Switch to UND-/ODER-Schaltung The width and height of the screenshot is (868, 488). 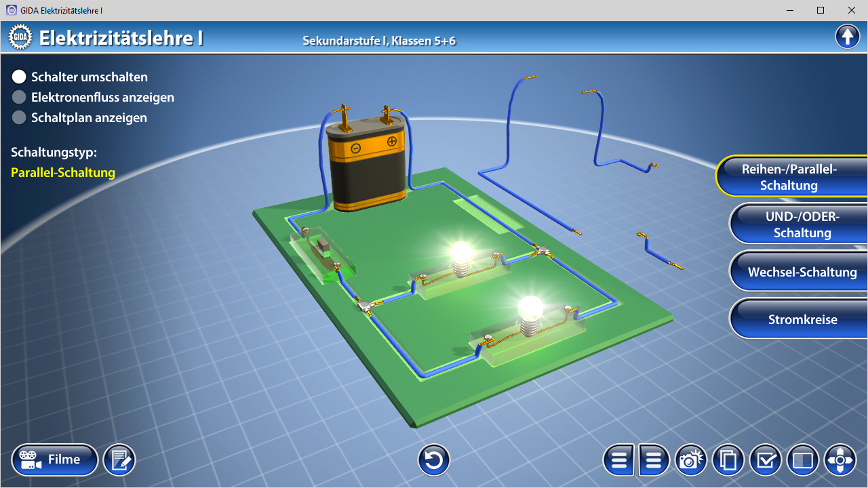(802, 224)
